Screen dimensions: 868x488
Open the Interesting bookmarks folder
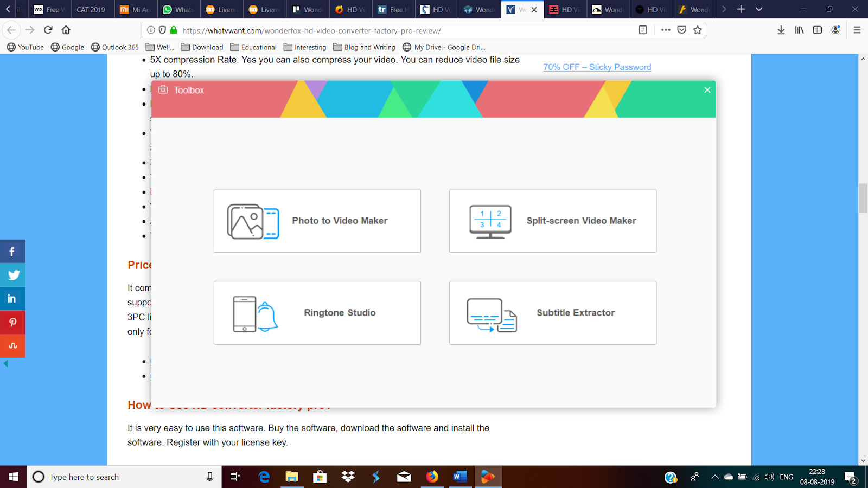[x=305, y=47]
